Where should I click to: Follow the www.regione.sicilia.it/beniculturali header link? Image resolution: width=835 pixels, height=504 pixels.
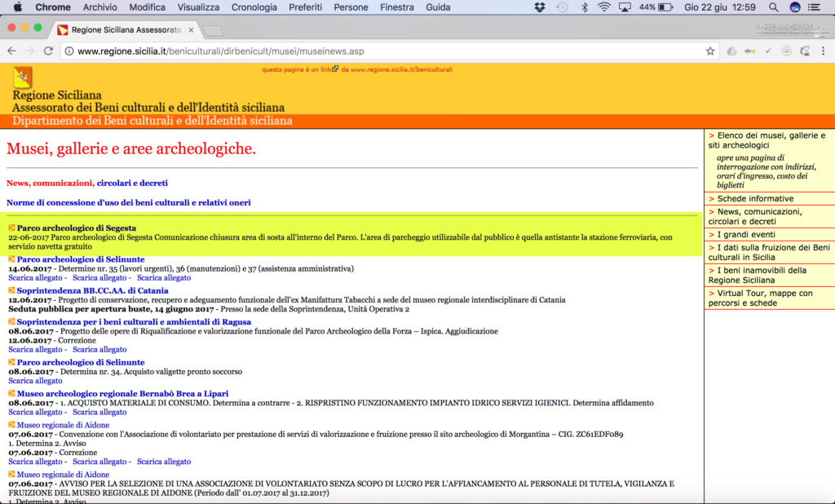(401, 69)
